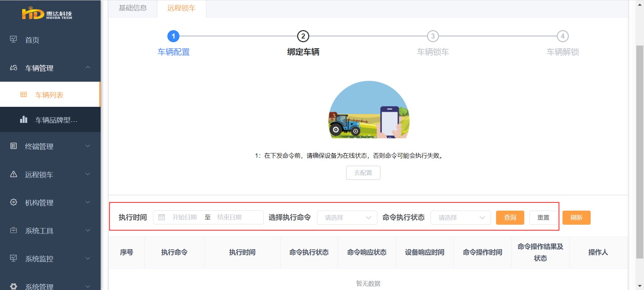Click the 机构管理 gear icon

click(x=13, y=202)
